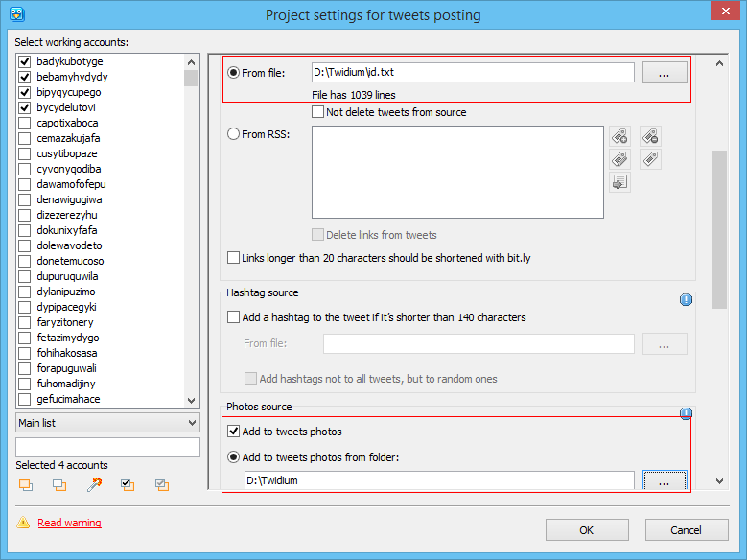The height and width of the screenshot is (560, 747).
Task: Check the dypipacegyki account
Action: click(24, 307)
